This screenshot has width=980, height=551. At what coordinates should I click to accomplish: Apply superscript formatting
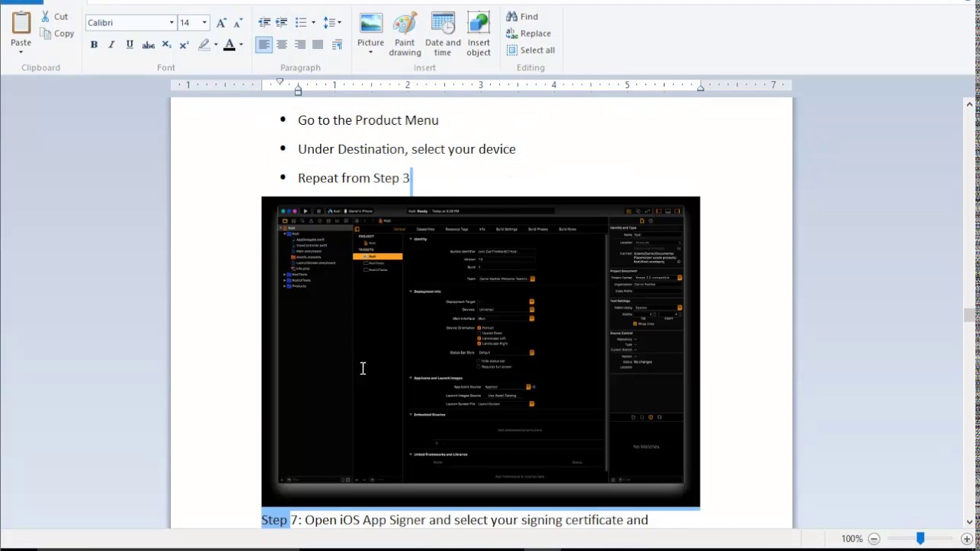(x=184, y=45)
